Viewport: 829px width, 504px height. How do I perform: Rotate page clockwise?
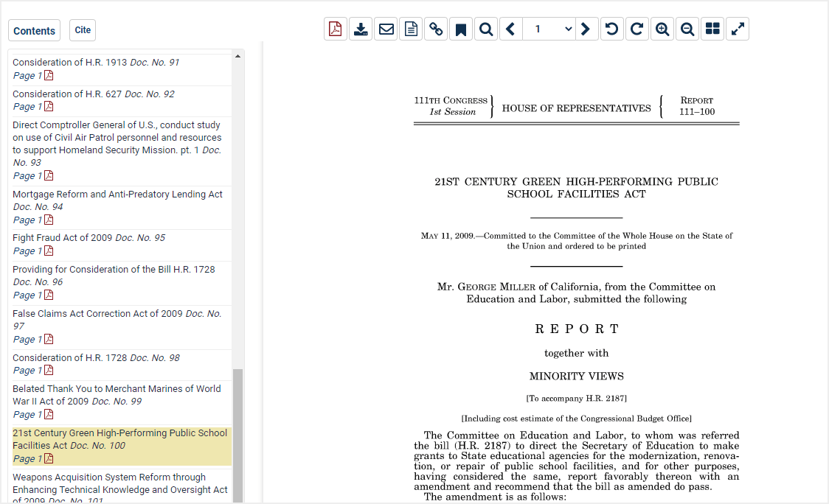[x=637, y=29]
